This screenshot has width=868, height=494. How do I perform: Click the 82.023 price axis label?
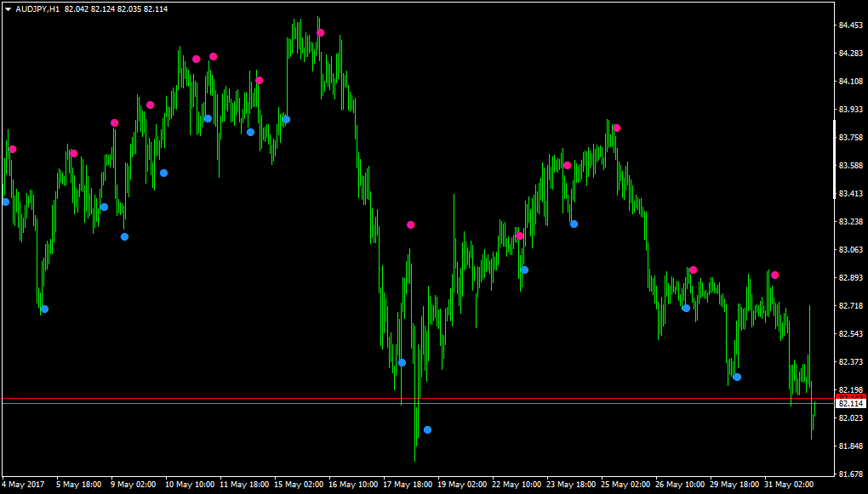click(x=851, y=417)
